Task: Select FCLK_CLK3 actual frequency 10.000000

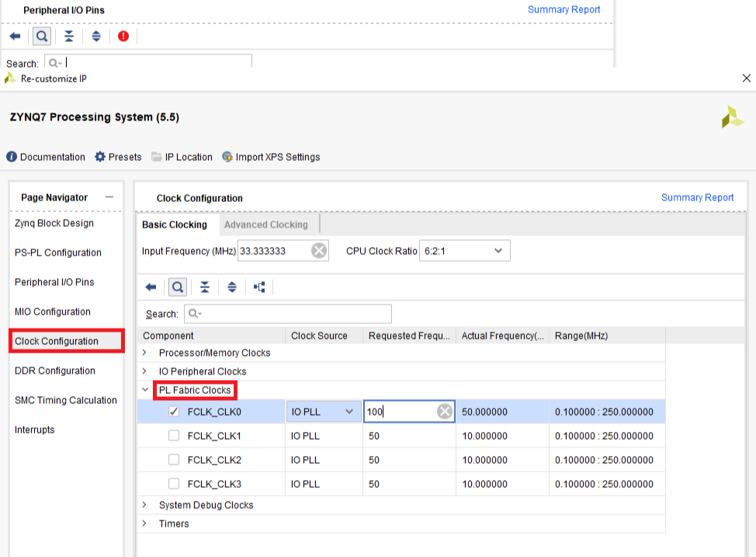Action: [x=502, y=484]
